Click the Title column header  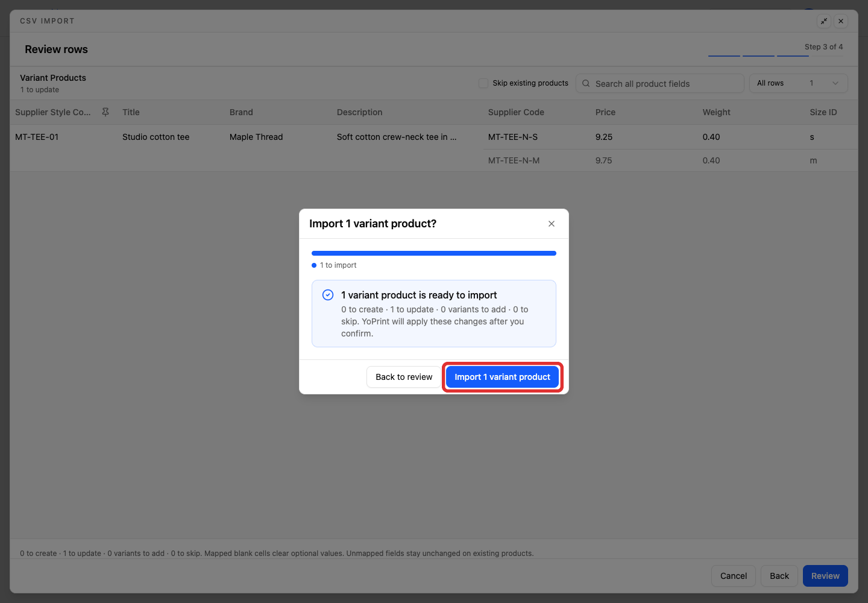[x=131, y=112]
